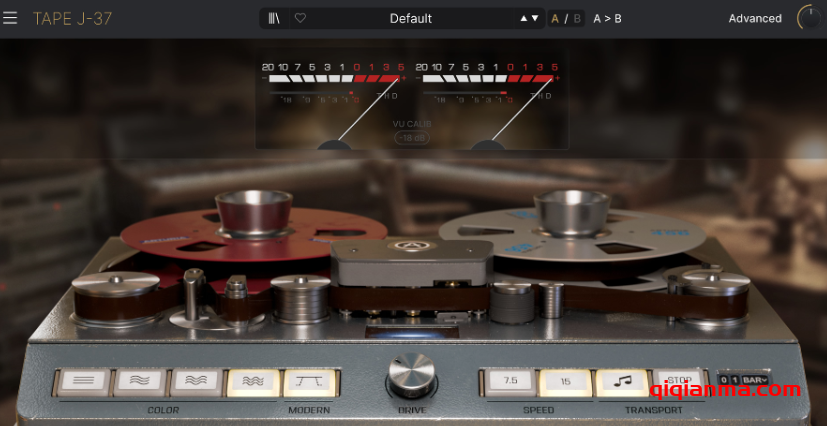The height and width of the screenshot is (426, 827).
Task: Click the Drive knob
Action: point(412,374)
